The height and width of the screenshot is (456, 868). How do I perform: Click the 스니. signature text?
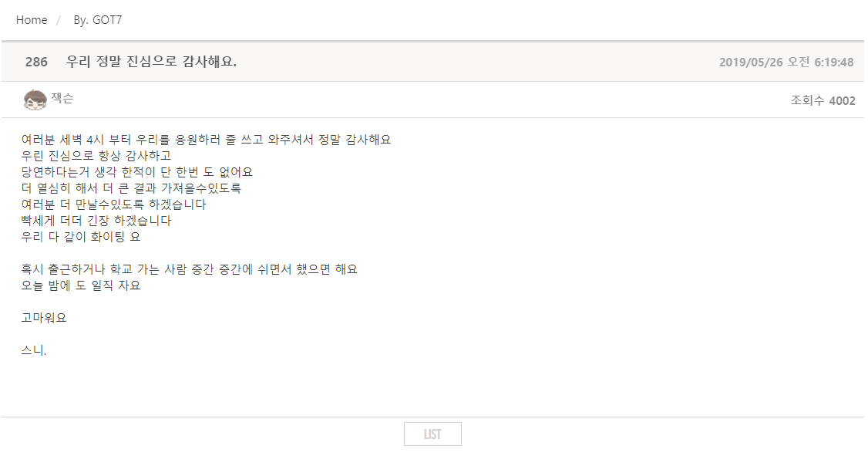point(34,350)
